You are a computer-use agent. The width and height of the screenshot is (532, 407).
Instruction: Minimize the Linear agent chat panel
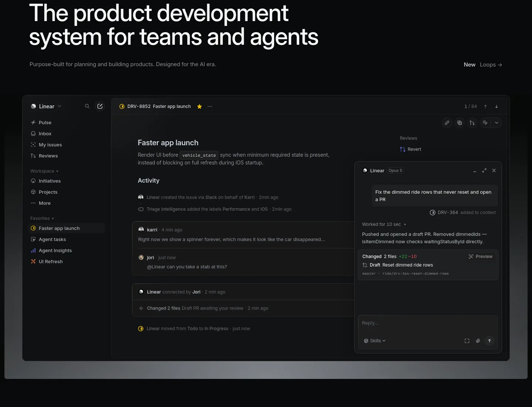tap(475, 171)
